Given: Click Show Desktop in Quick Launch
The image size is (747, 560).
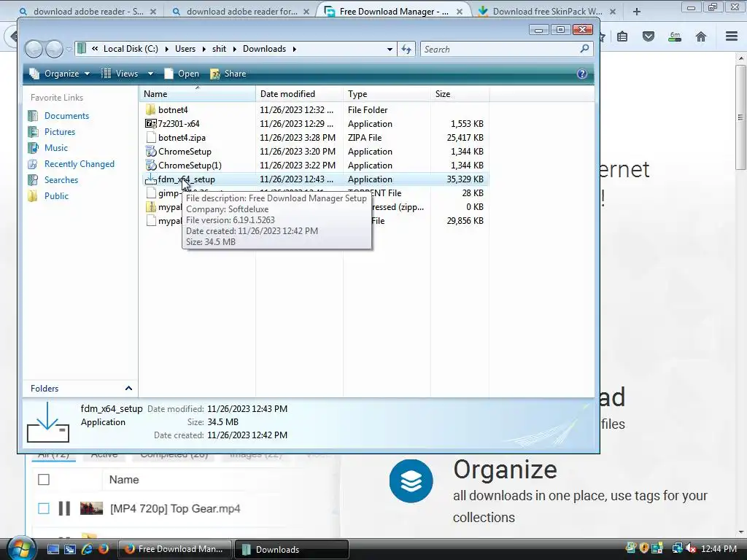Looking at the screenshot, I should [53, 549].
